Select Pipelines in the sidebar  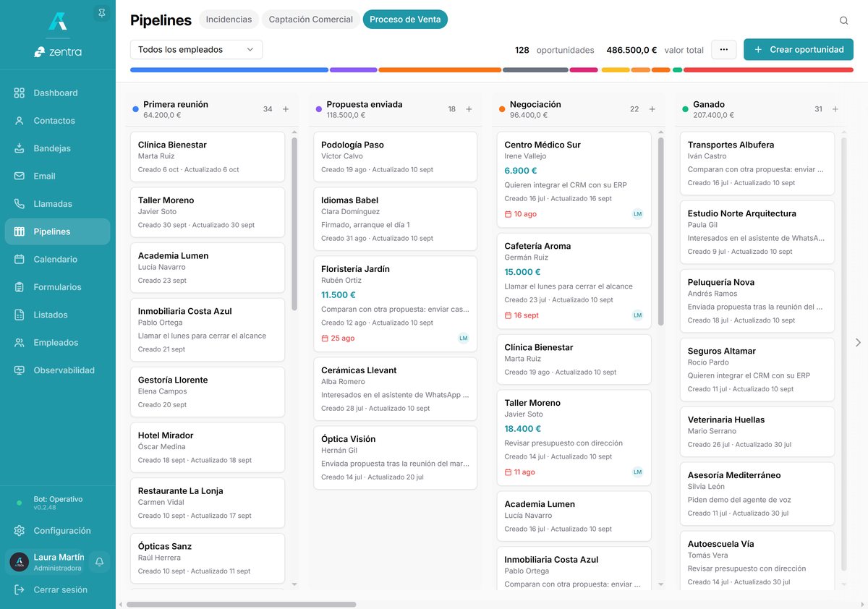58,231
